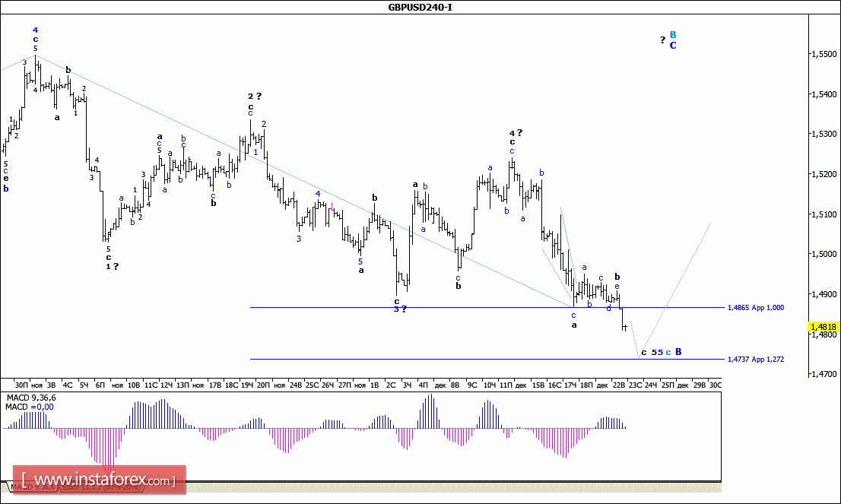Click the MACD 9,36,6 indicator label
This screenshot has height=504, width=841.
tap(31, 398)
